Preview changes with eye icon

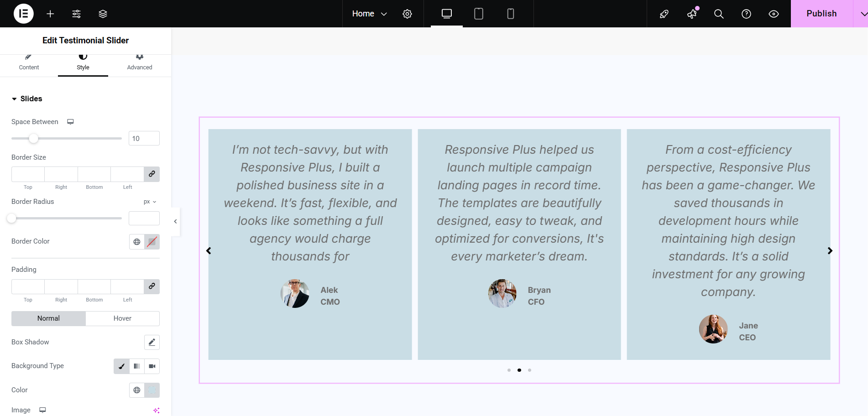774,14
